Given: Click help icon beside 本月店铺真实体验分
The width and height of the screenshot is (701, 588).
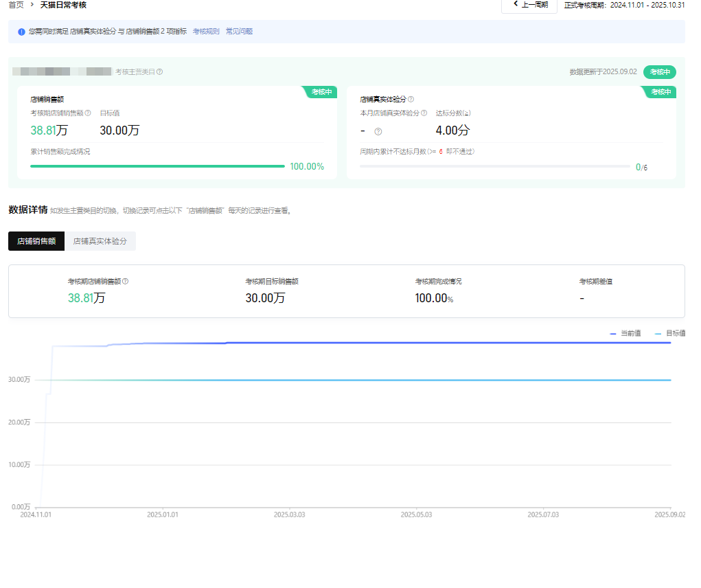Looking at the screenshot, I should 424,113.
